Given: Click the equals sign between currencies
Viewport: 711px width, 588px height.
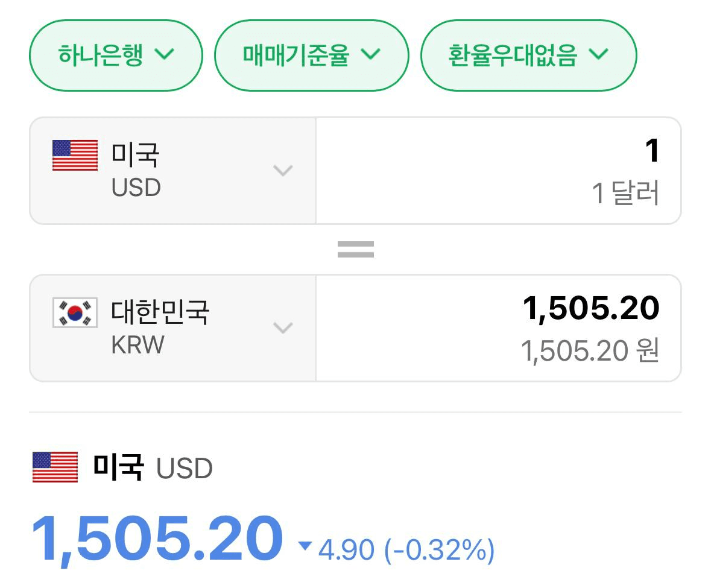Looking at the screenshot, I should click(x=356, y=250).
